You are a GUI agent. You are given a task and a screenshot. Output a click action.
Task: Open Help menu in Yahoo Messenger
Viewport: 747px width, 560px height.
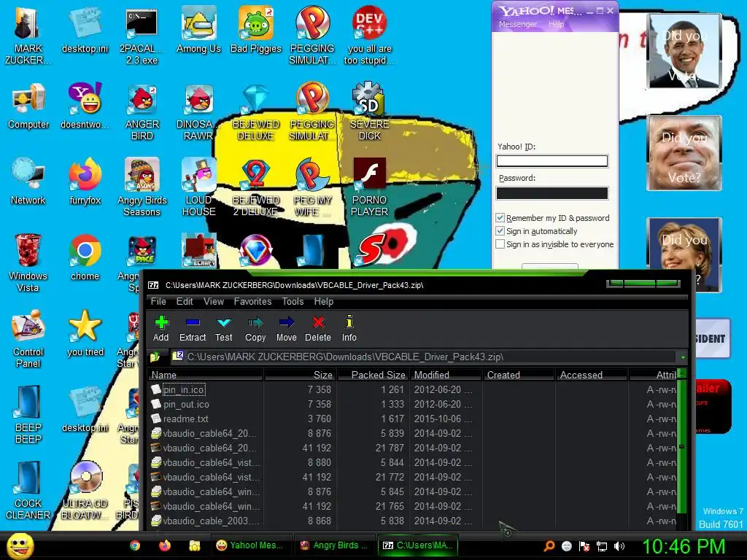coord(556,24)
